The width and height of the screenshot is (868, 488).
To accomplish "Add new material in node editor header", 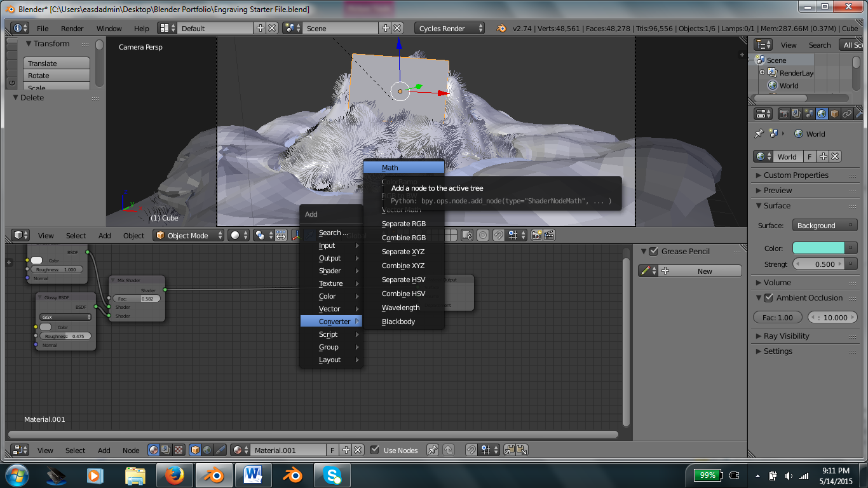I will tap(346, 450).
